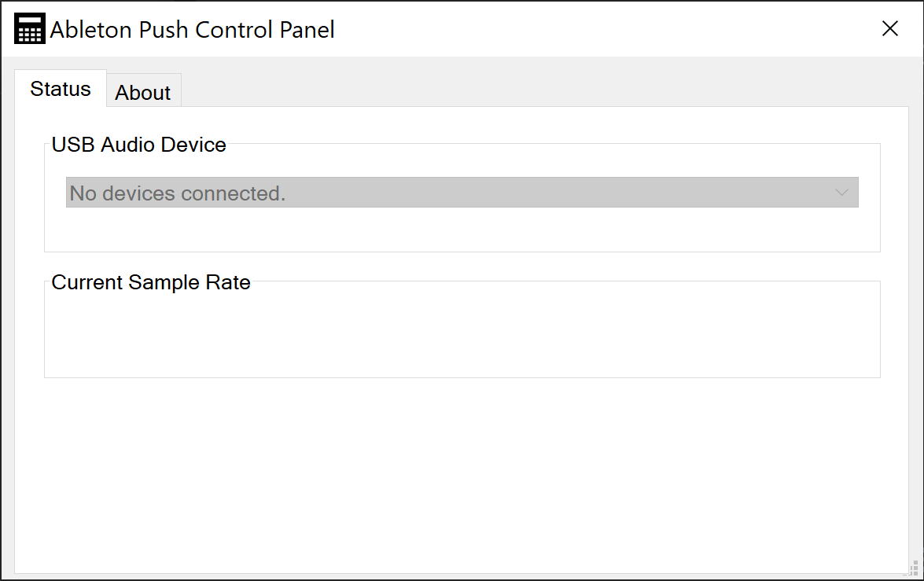This screenshot has width=924, height=581.
Task: Click the gray bottom border of the window
Action: 462,576
